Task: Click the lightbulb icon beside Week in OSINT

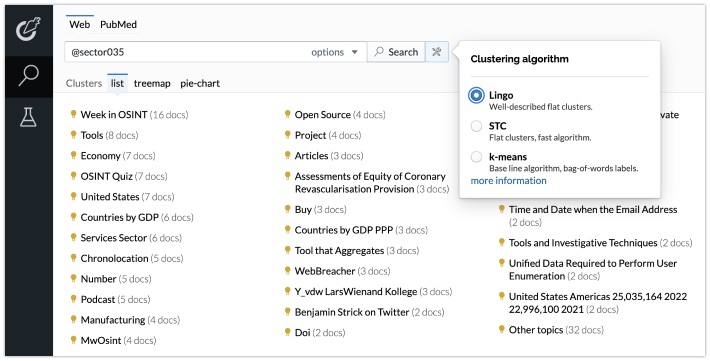Action: pyautogui.click(x=73, y=114)
